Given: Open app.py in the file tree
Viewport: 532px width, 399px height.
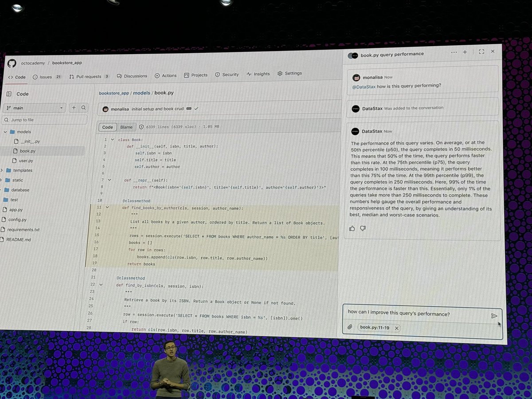Looking at the screenshot, I should 12,210.
